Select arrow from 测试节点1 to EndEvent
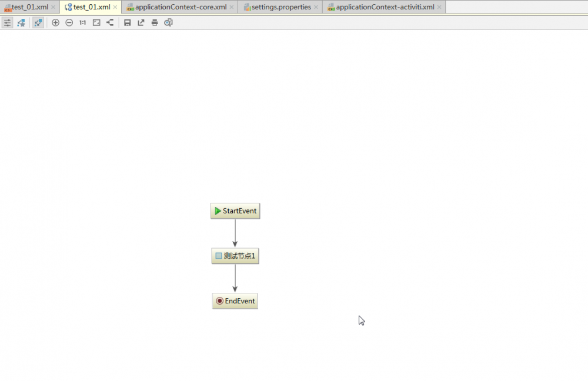Image resolution: width=588 pixels, height=381 pixels. 235,278
